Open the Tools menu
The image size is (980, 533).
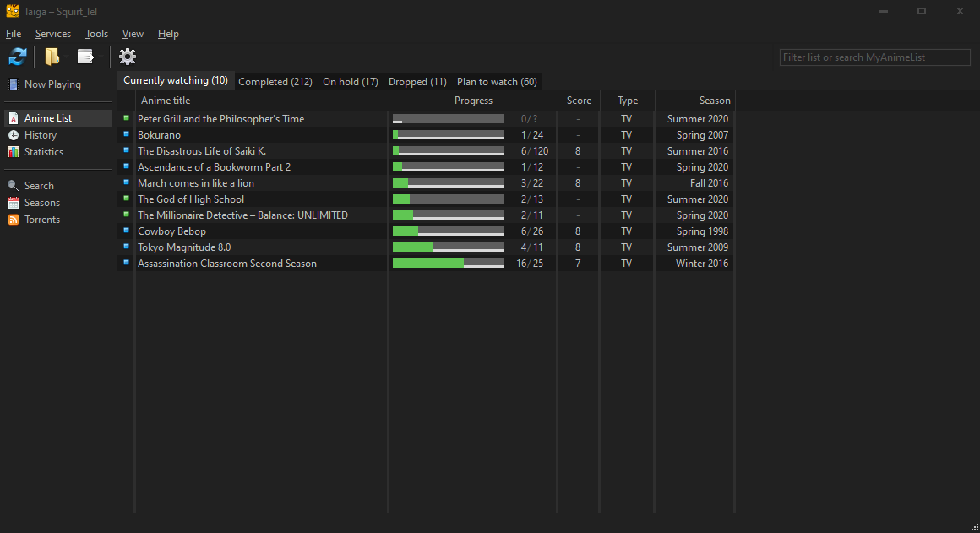(96, 34)
